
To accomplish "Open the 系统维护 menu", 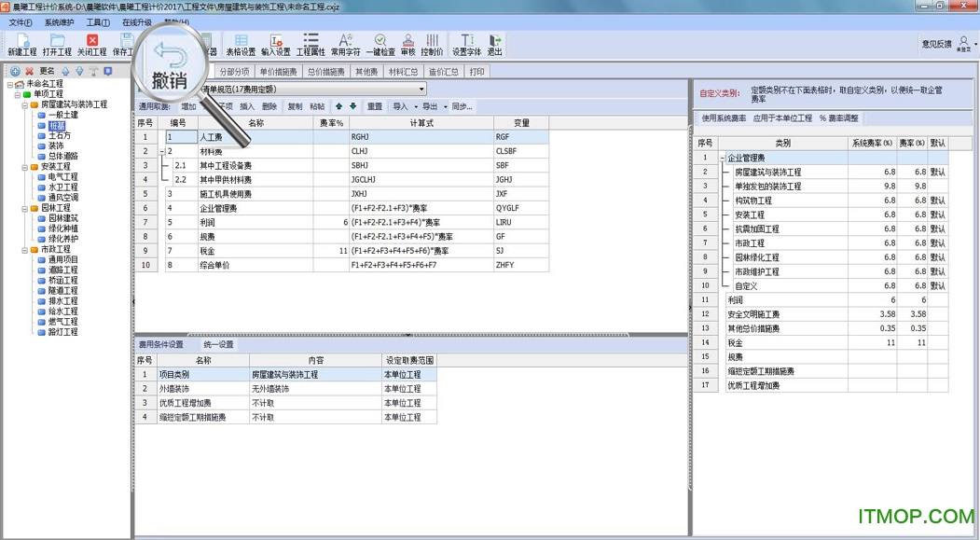I will click(60, 21).
